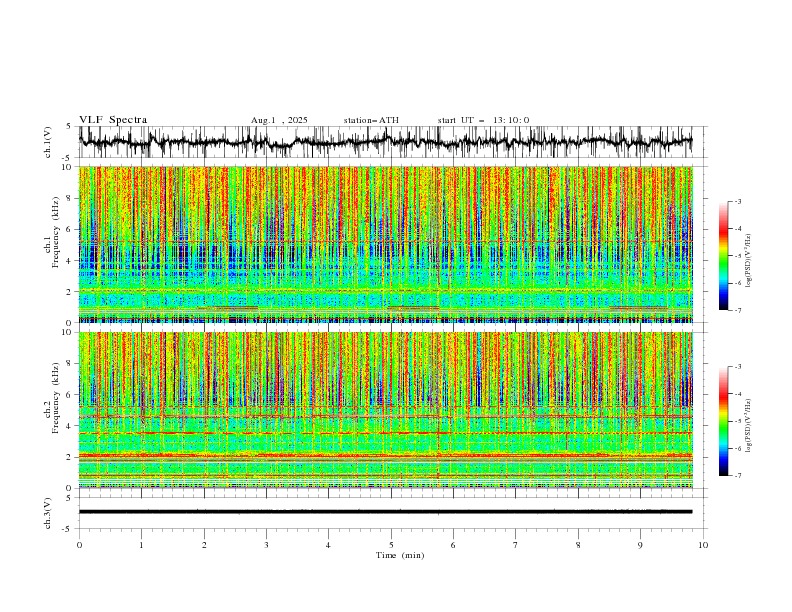Click the time axis tick label "7"
This screenshot has height=612, width=792.
tap(516, 545)
